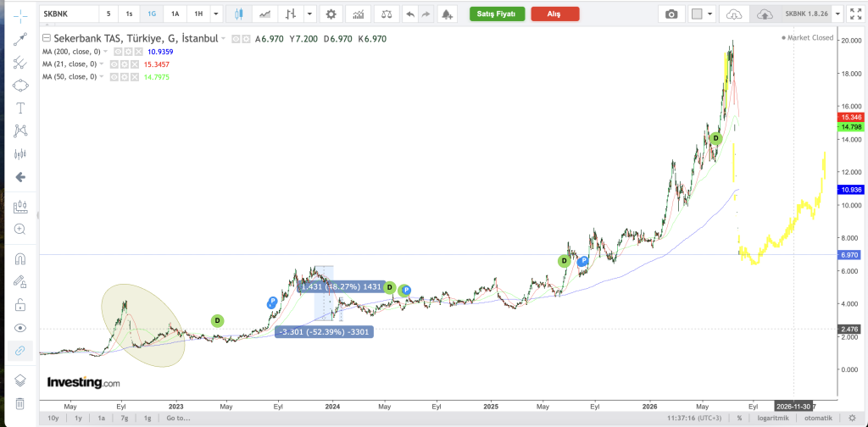Image resolution: width=868 pixels, height=427 pixels.
Task: Switch to bar chart style
Action: [292, 14]
